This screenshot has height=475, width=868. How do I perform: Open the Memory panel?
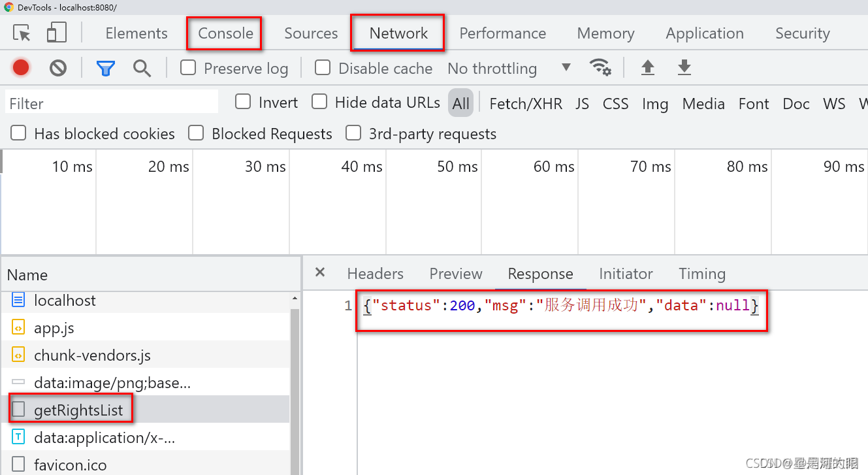tap(605, 33)
